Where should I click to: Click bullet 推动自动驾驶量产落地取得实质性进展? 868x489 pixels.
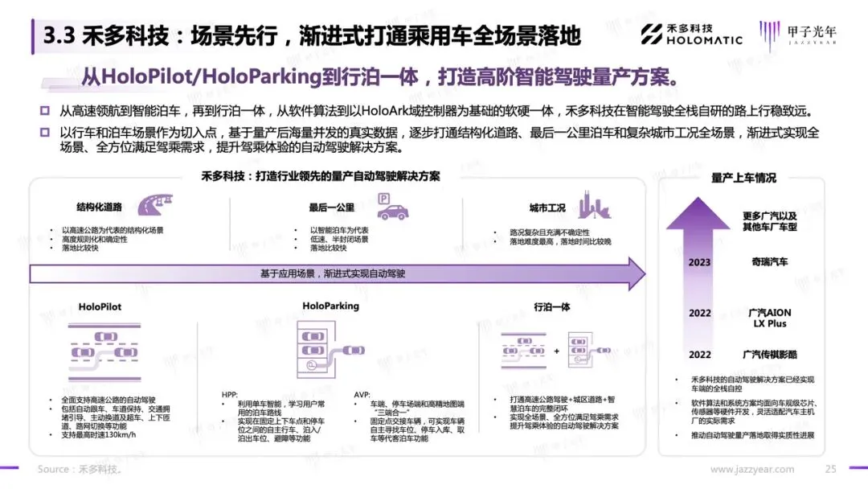752,435
